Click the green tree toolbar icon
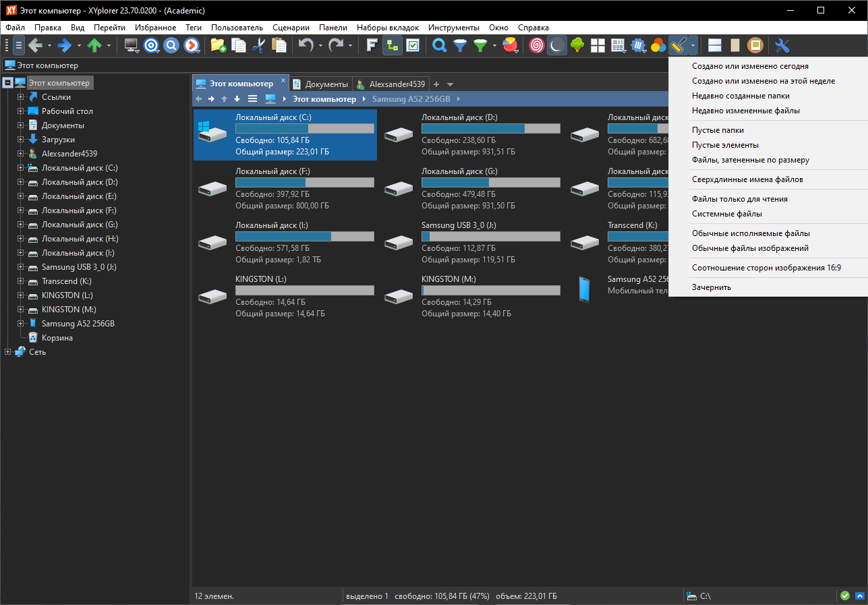Image resolution: width=868 pixels, height=605 pixels. coord(577,46)
